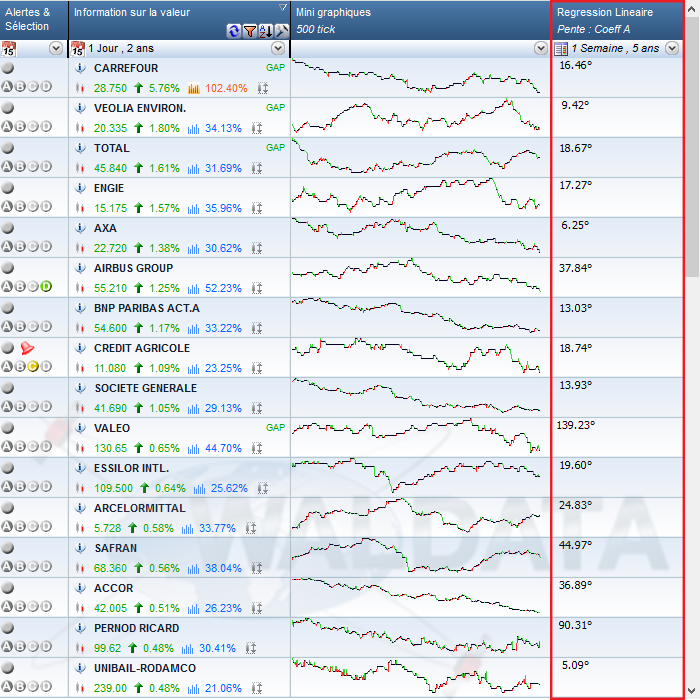Click the candlestick icon beside CARREFOUR price 28.750
The width and height of the screenshot is (700, 700).
click(80, 88)
